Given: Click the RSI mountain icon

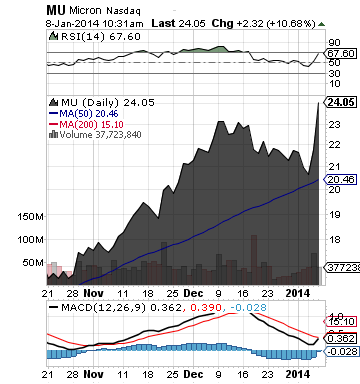Looking at the screenshot, I should 53,36.
